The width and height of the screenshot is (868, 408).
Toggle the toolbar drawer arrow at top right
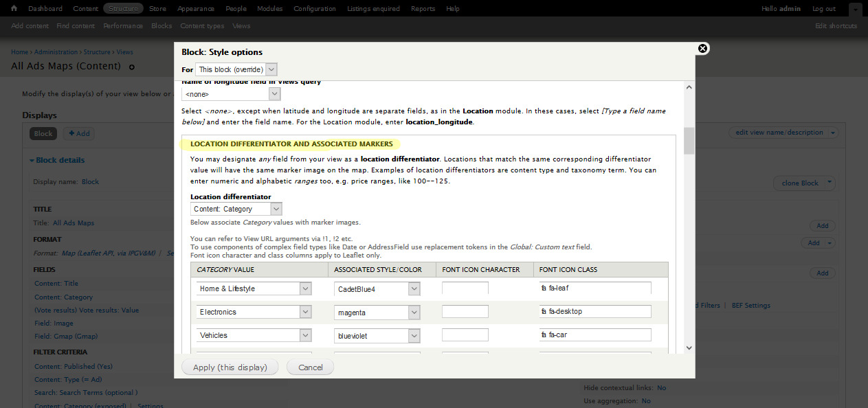click(854, 9)
